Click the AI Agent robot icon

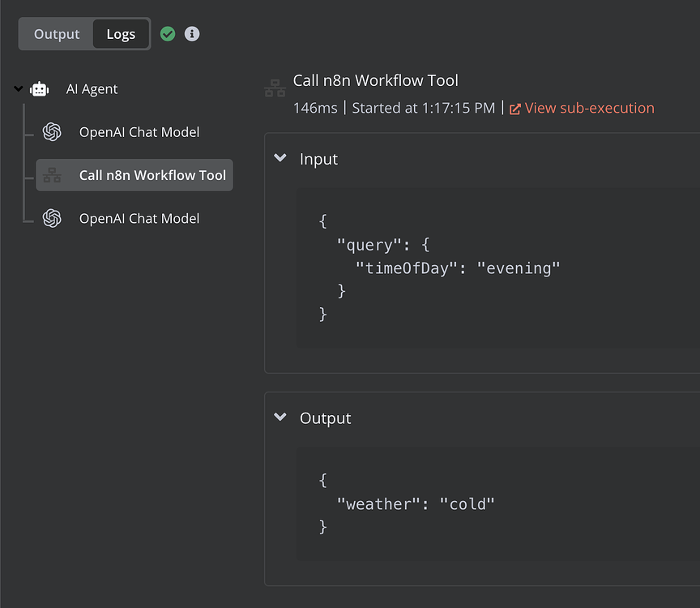point(39,89)
